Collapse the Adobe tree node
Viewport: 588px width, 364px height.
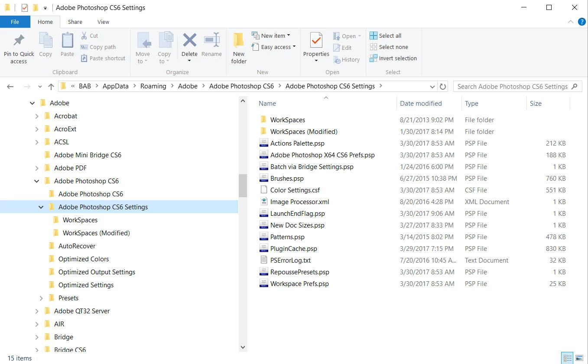pyautogui.click(x=32, y=103)
